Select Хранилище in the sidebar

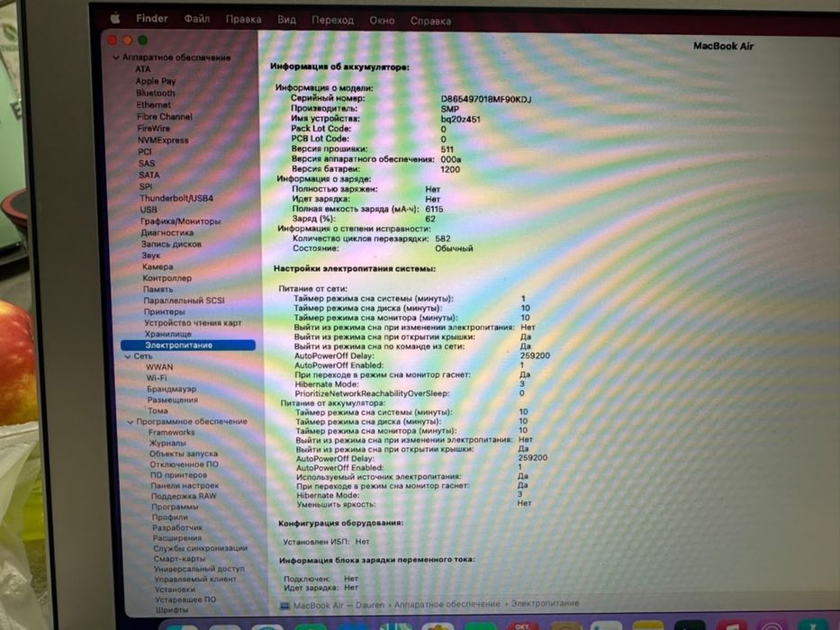(167, 334)
